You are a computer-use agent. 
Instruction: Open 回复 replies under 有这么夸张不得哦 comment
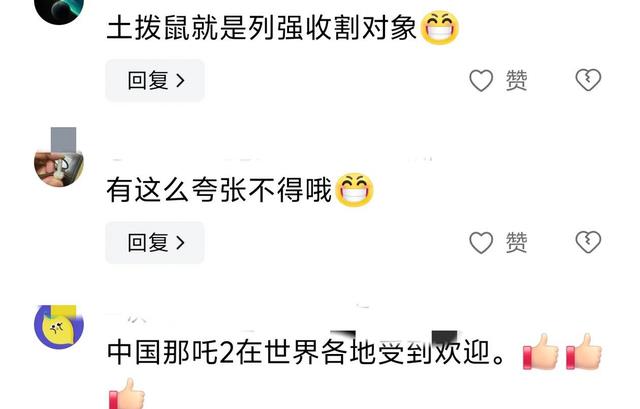[155, 242]
